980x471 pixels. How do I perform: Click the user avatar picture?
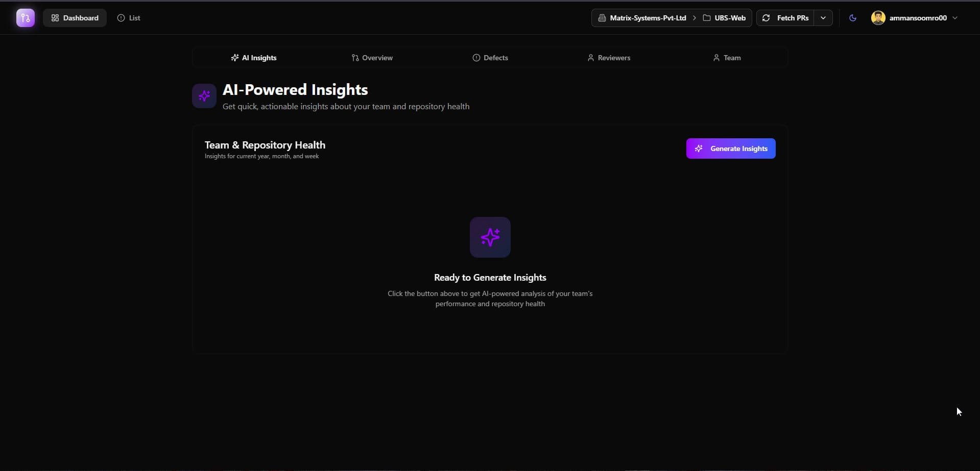(878, 18)
